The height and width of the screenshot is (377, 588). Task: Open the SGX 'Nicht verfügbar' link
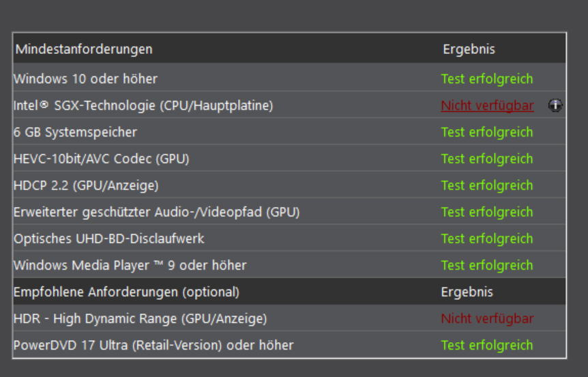click(487, 106)
